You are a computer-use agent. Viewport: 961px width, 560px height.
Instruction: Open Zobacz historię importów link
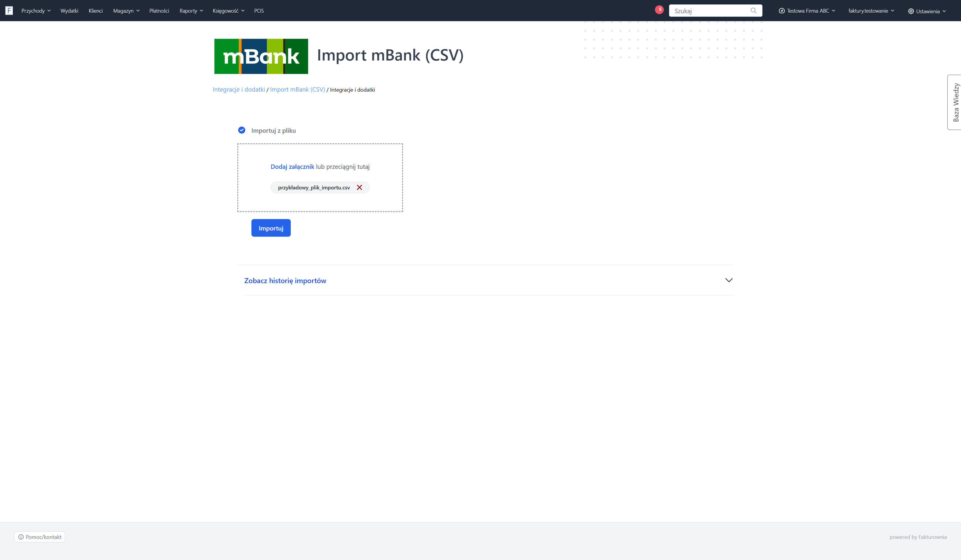click(x=285, y=280)
